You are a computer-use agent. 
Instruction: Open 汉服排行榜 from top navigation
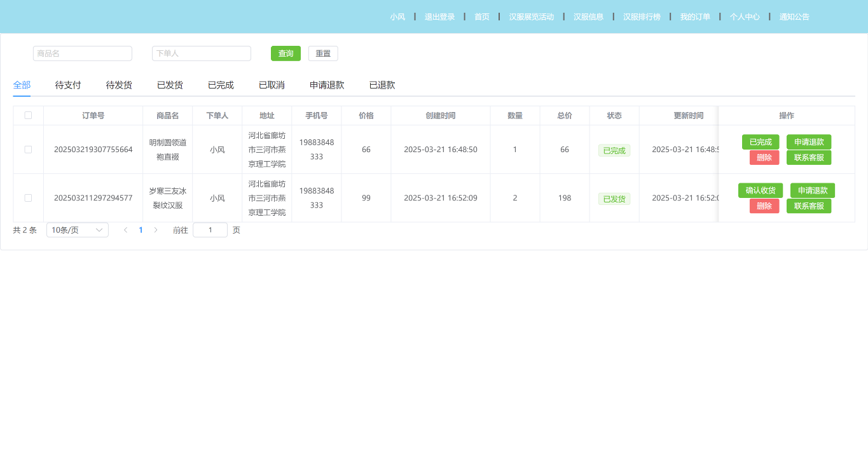click(642, 17)
